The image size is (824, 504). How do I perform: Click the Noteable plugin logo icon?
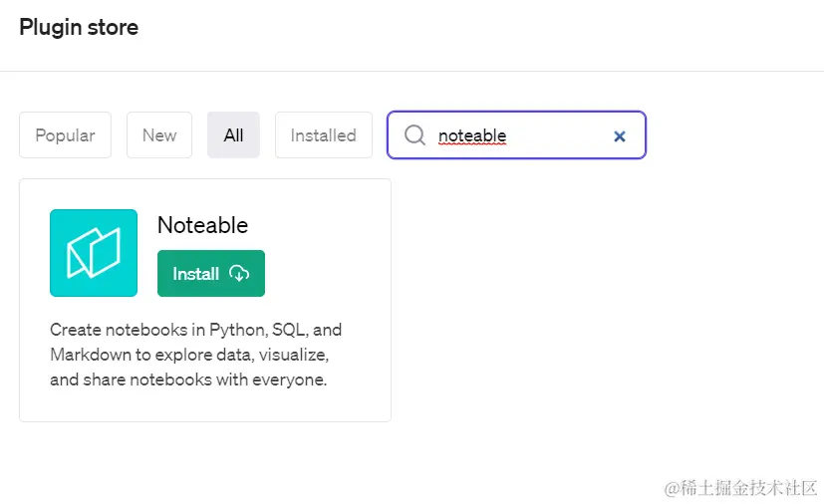pyautogui.click(x=94, y=253)
